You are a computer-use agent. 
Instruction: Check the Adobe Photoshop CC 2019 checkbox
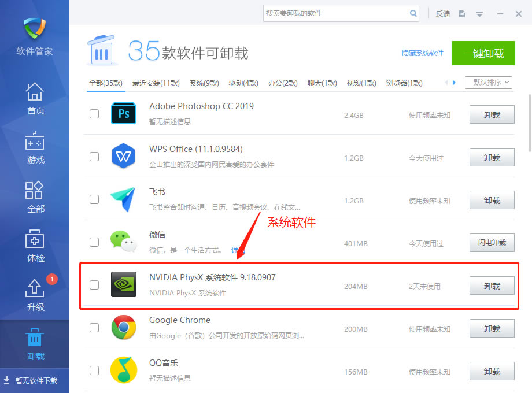click(94, 114)
